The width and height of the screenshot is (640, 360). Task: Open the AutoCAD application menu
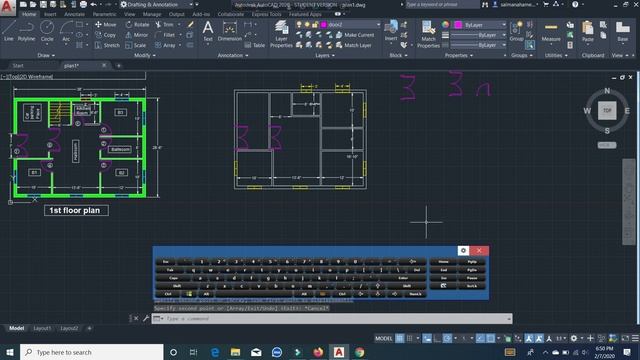pos(7,7)
